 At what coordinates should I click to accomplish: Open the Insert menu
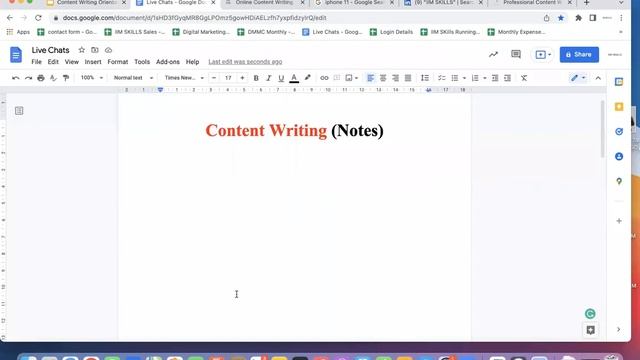point(93,62)
